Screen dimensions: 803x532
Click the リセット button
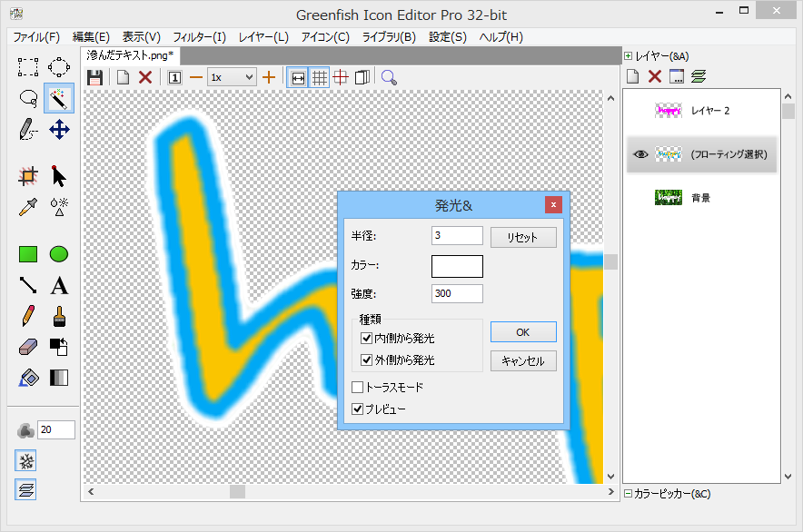pyautogui.click(x=523, y=236)
